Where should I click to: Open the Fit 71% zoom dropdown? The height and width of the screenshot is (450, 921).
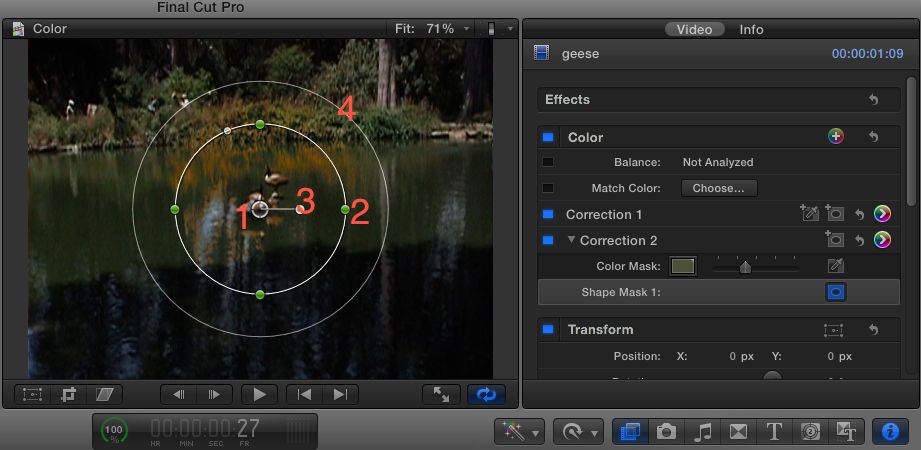pyautogui.click(x=433, y=29)
